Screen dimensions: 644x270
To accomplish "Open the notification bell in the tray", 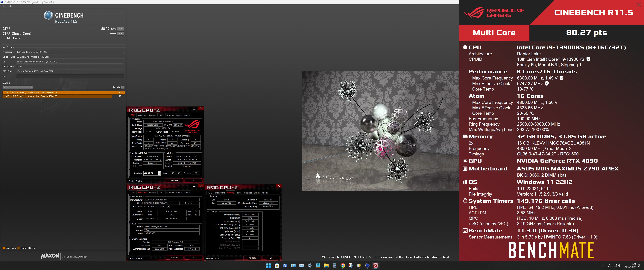I will pos(639,265).
